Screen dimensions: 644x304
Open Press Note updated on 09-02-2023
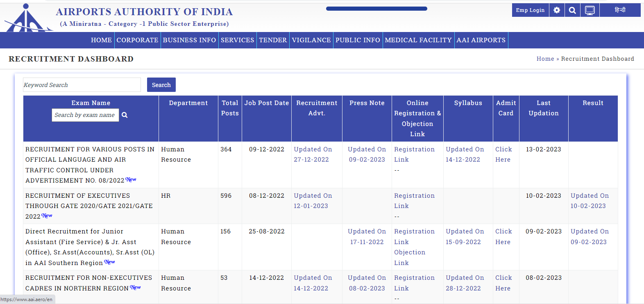367,155
